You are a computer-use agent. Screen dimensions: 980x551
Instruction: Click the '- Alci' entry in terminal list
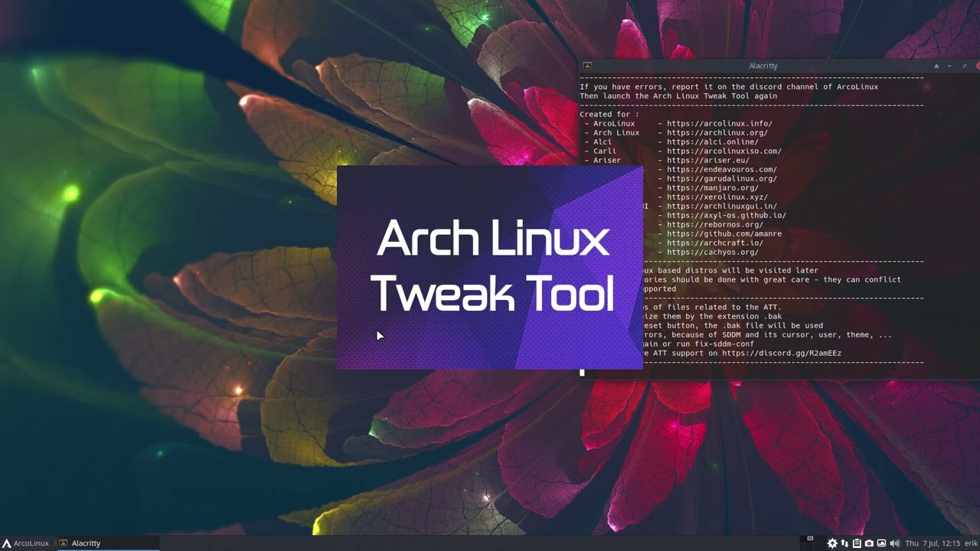598,142
